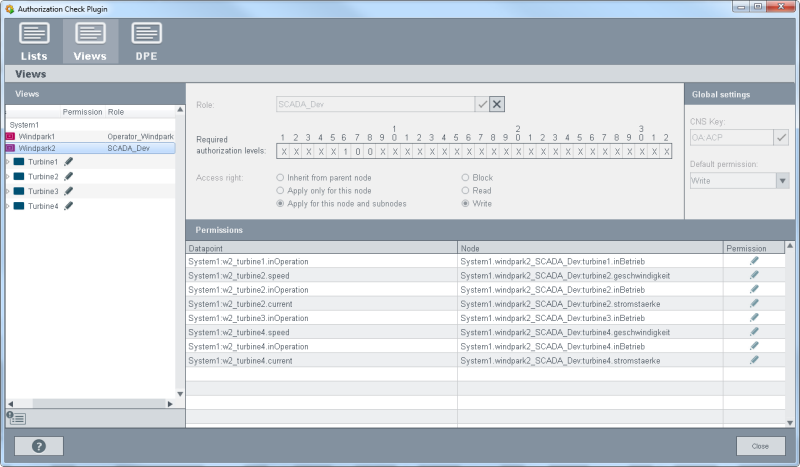Select the Read access right
Viewport: 800px width, 467px height.
point(465,190)
